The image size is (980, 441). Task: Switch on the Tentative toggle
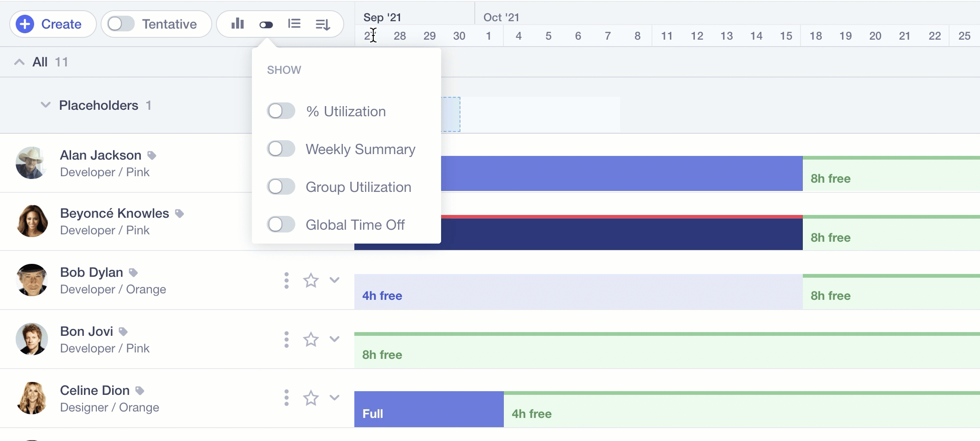(121, 24)
